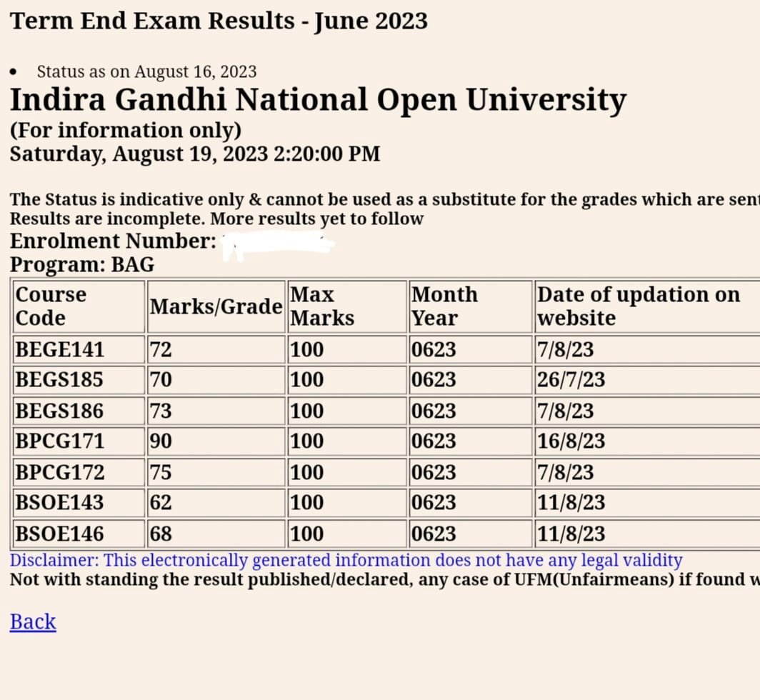This screenshot has height=700, width=760.
Task: Click marks value 62 for BSOE143
Action: click(x=161, y=502)
